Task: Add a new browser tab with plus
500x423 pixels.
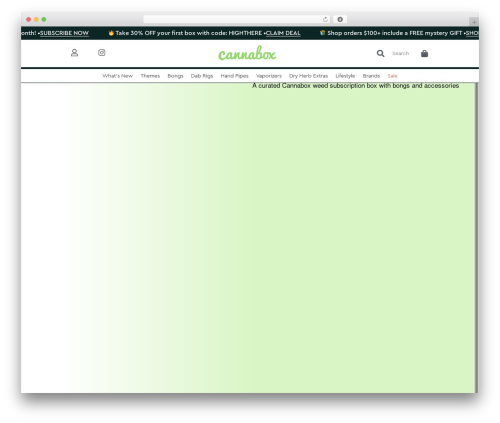Action: pyautogui.click(x=474, y=22)
